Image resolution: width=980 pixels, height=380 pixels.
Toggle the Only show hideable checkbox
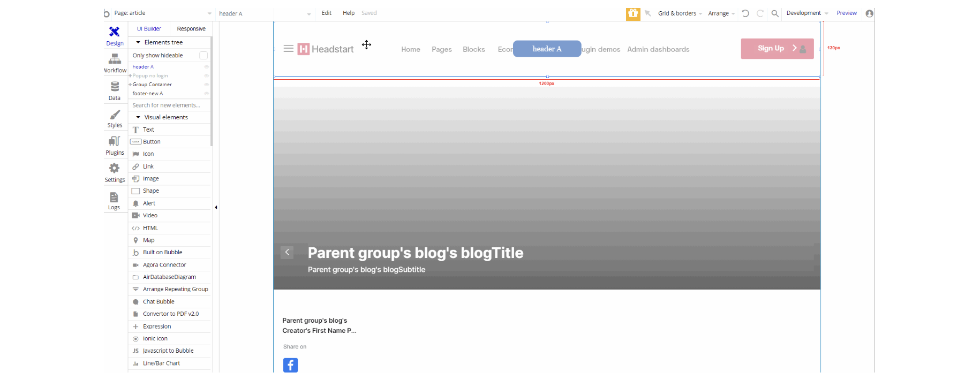pyautogui.click(x=203, y=55)
